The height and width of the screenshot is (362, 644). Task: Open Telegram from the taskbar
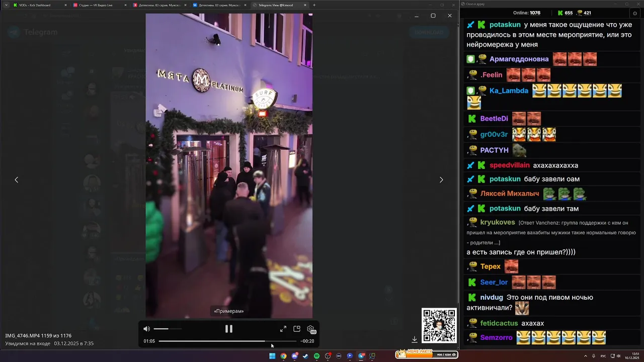pyautogui.click(x=361, y=356)
